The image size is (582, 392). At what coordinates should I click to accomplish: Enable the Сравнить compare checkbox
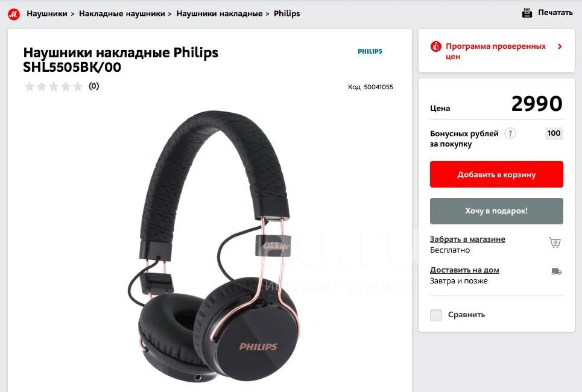[x=436, y=315]
